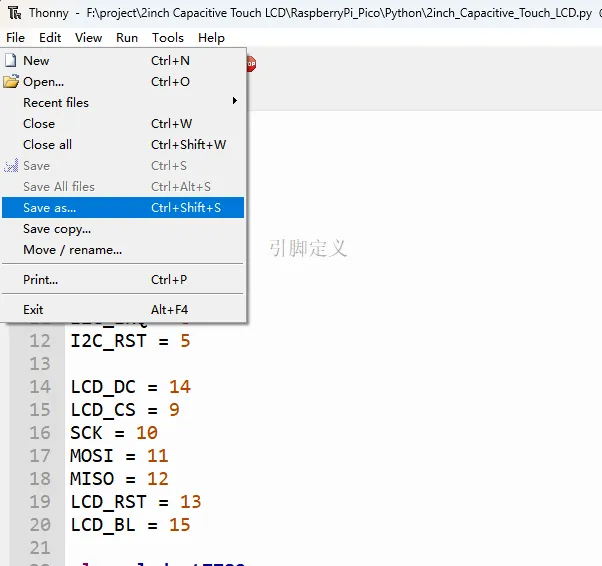Open the Run menu

click(127, 38)
